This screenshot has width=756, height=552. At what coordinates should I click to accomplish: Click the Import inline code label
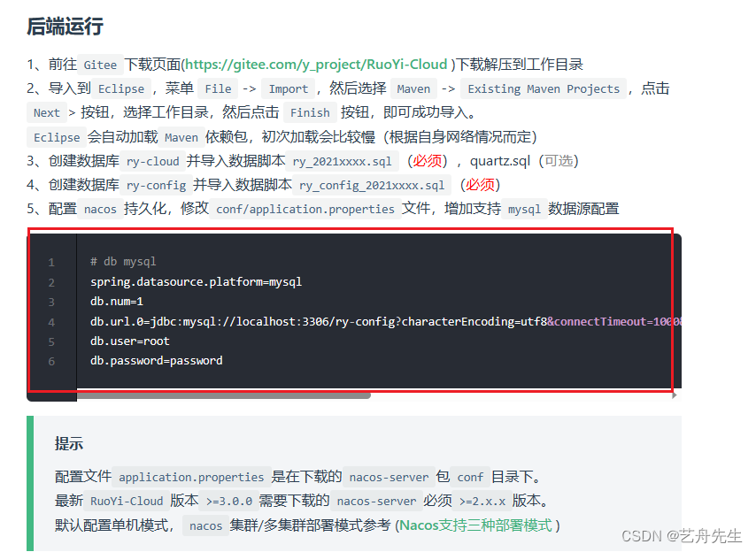tap(289, 88)
